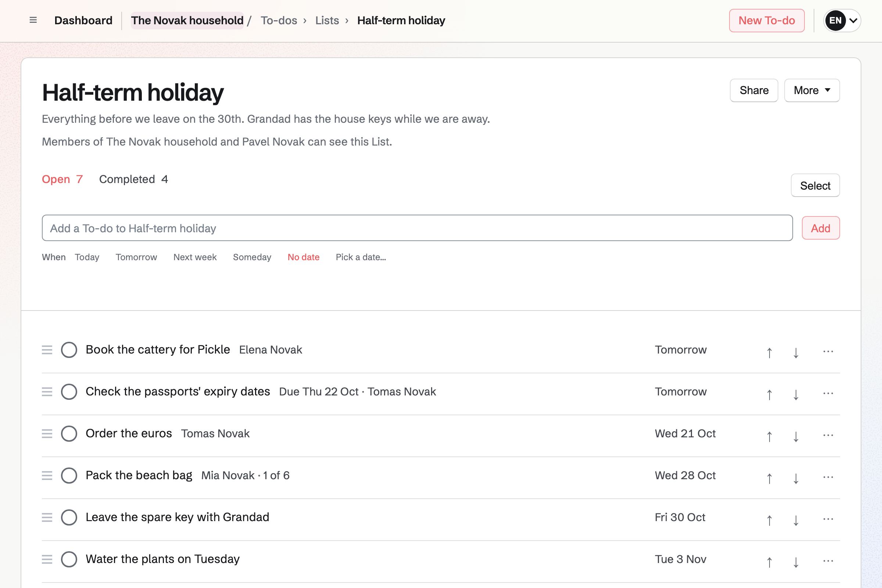Tick off 'Pack the beach bag'
The height and width of the screenshot is (588, 882).
69,476
